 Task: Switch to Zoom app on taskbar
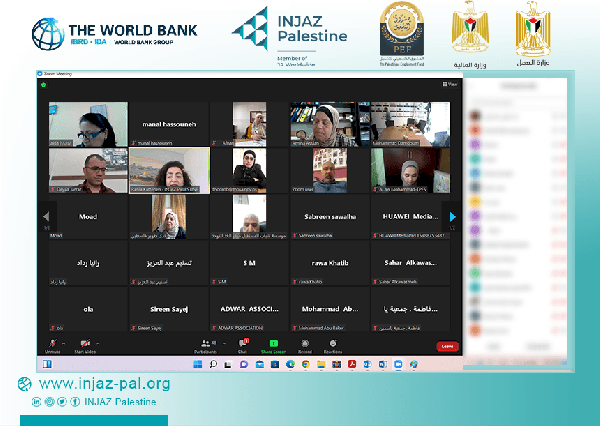click(x=398, y=364)
